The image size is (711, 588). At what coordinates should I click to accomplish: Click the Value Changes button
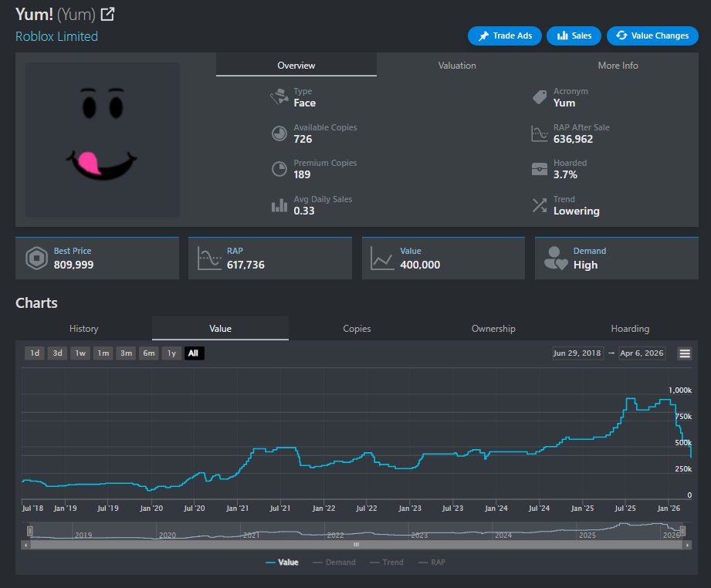pyautogui.click(x=652, y=35)
